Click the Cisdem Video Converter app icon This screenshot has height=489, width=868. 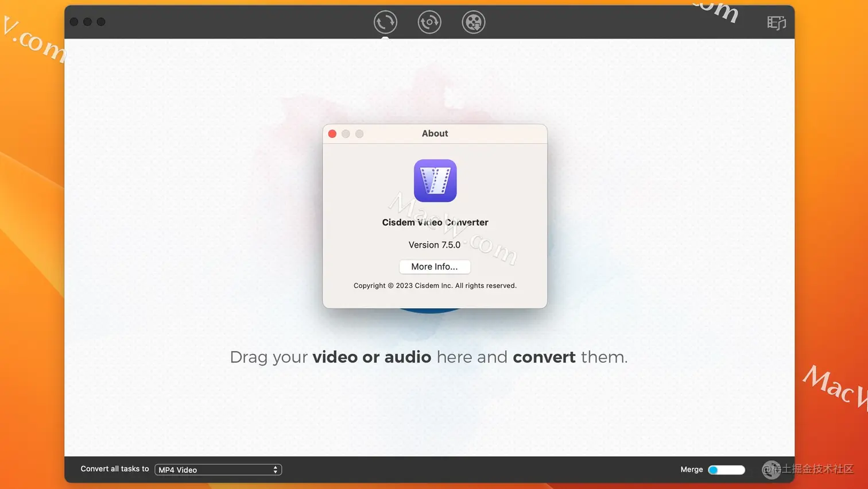coord(435,180)
